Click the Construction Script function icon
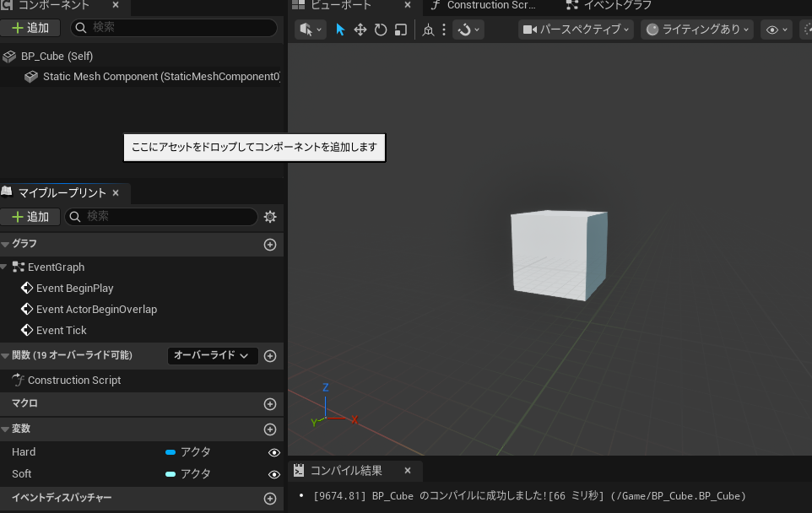Viewport: 812px width, 513px height. tap(18, 380)
